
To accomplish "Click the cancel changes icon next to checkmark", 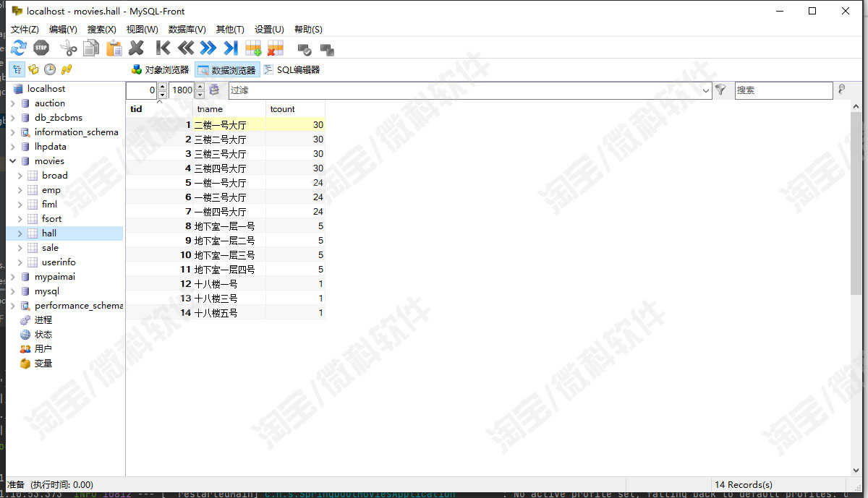I will tap(327, 50).
